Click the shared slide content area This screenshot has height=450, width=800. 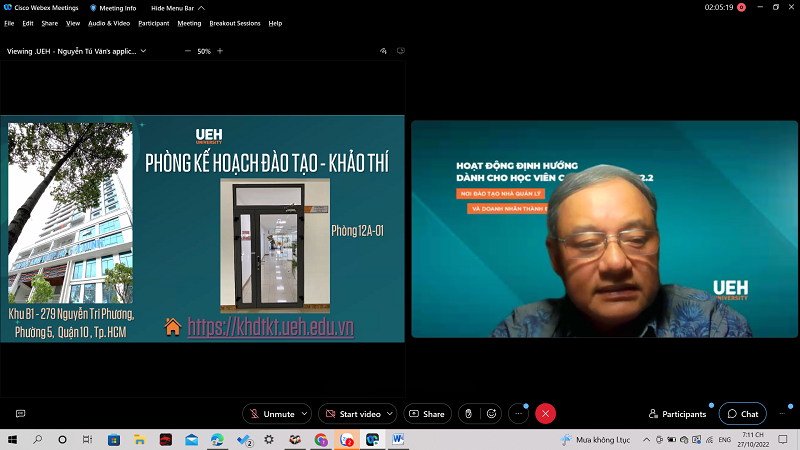coord(202,229)
